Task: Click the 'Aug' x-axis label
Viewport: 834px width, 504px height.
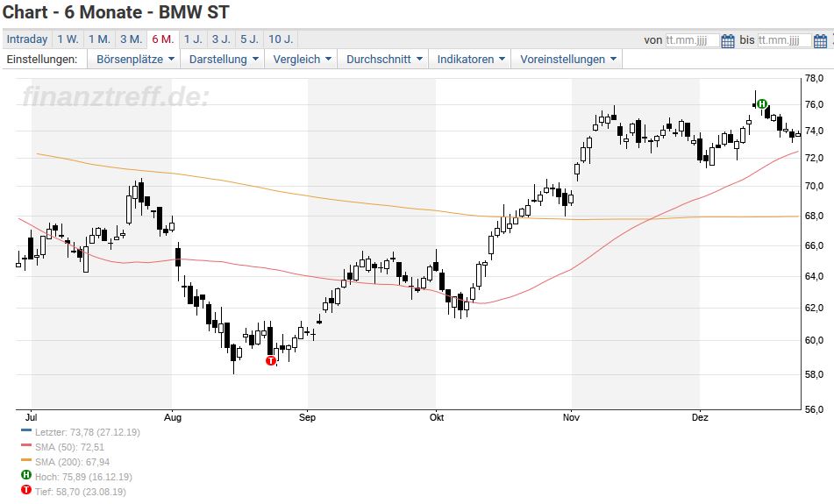Action: click(x=173, y=417)
